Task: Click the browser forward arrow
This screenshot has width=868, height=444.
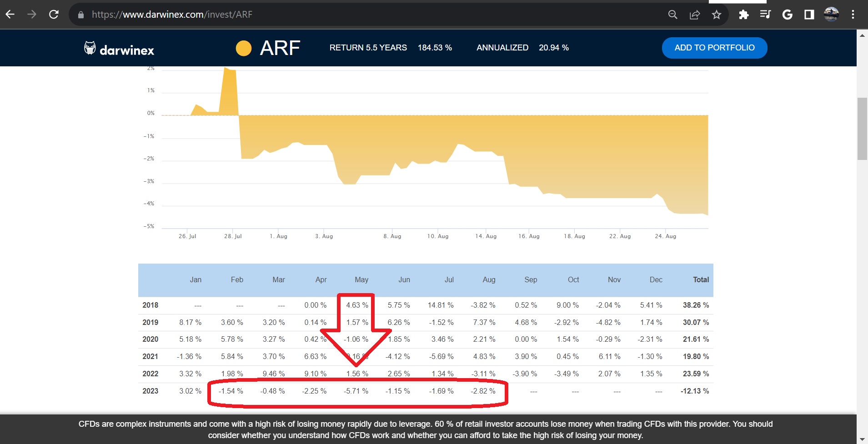Action: [x=31, y=15]
